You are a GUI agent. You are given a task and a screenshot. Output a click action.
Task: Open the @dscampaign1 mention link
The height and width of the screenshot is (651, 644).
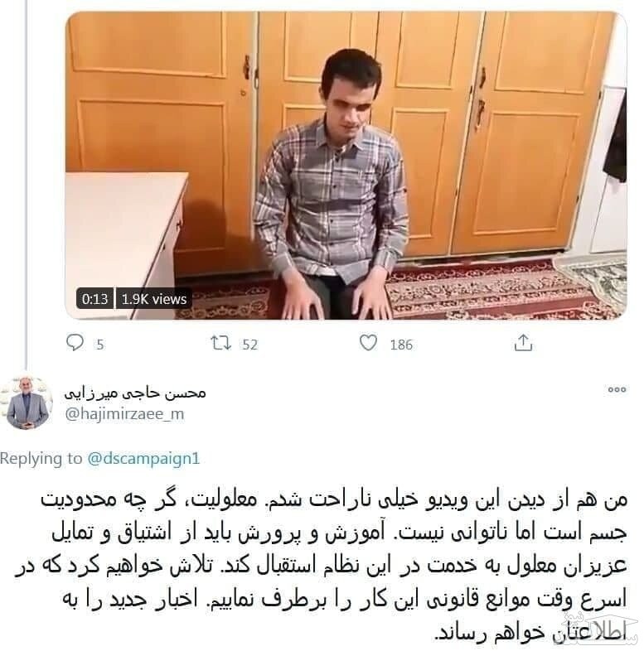click(x=143, y=458)
